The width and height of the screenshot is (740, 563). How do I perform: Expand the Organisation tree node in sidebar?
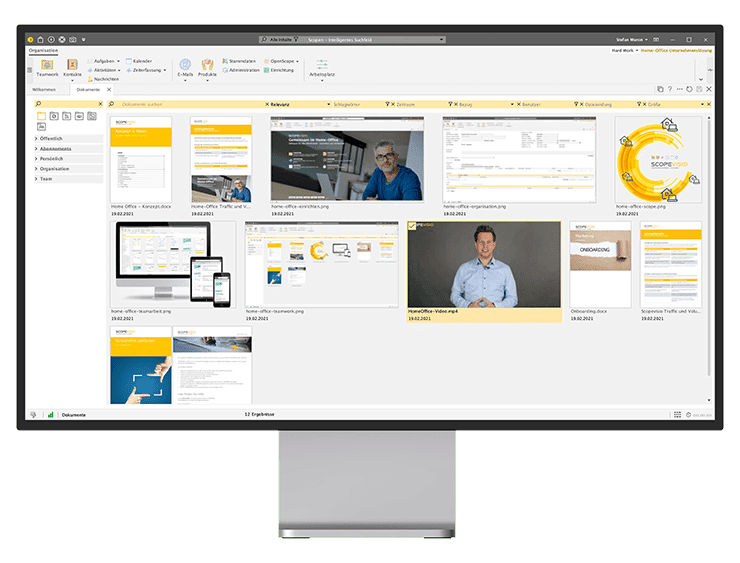click(x=36, y=168)
